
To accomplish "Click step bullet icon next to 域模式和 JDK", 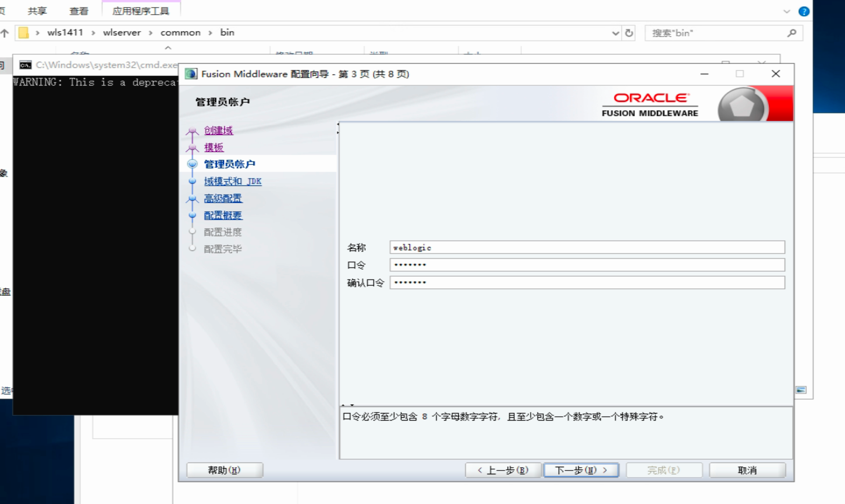I will click(x=192, y=181).
